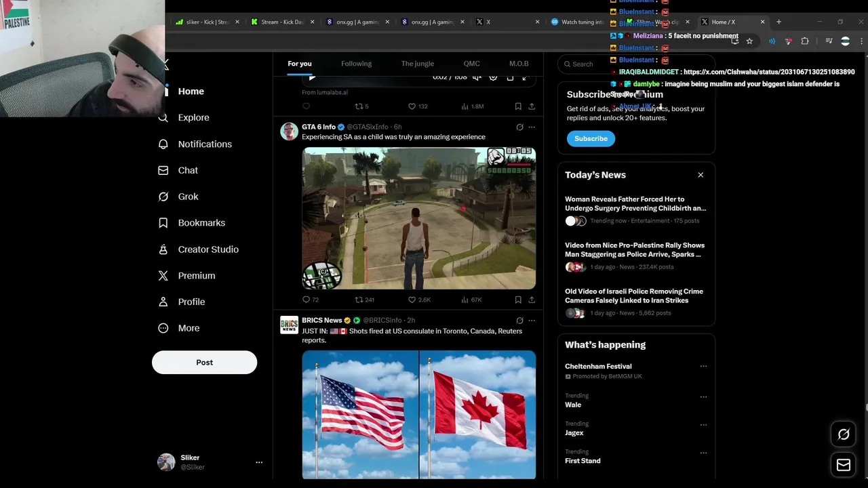Switch to the M.O.B tab
Screen dimensions: 868x488
tap(519, 64)
